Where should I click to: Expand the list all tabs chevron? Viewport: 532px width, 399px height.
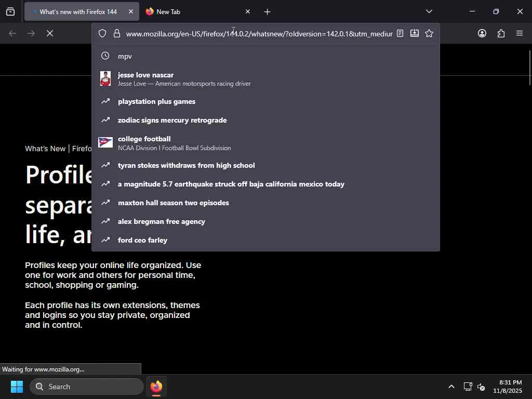click(429, 11)
